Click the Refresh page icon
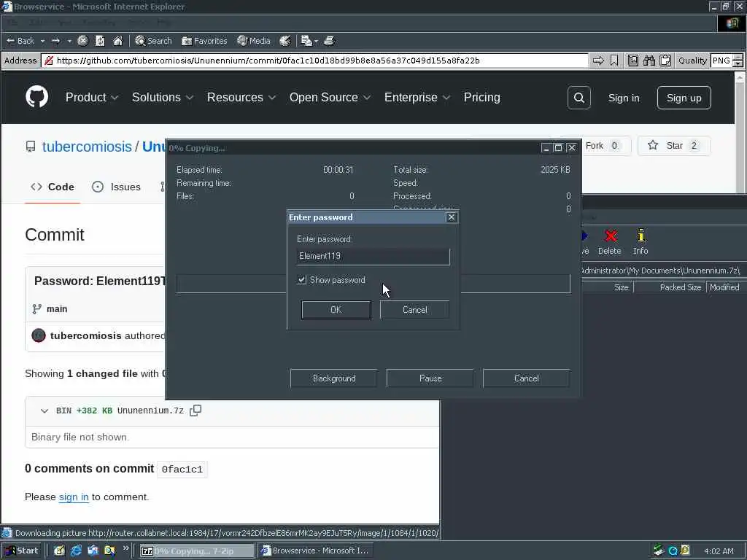Screen dimensions: 747x560 pyautogui.click(x=100, y=41)
